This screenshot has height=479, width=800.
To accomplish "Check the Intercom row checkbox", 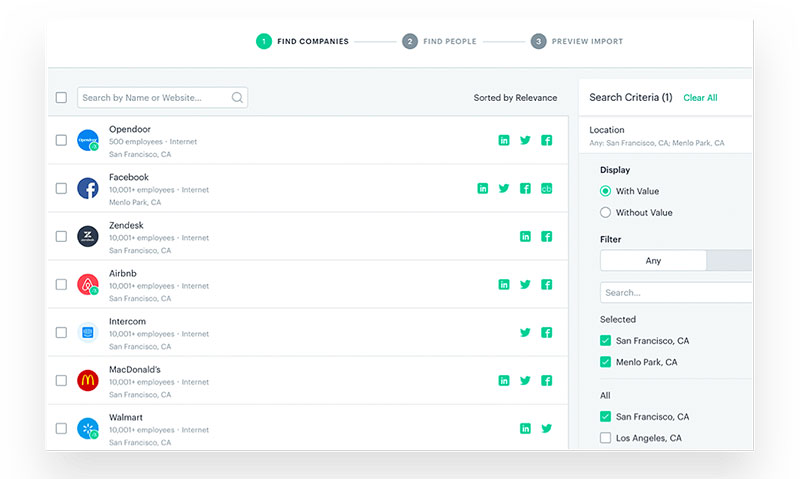I will pos(61,333).
